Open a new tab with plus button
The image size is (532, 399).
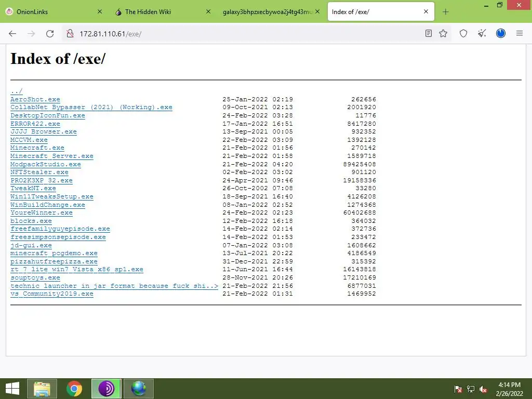pos(445,12)
